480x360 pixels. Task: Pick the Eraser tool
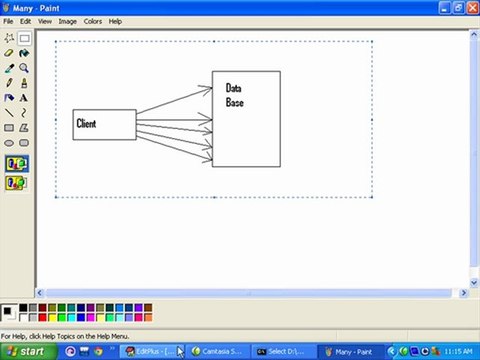[9, 53]
